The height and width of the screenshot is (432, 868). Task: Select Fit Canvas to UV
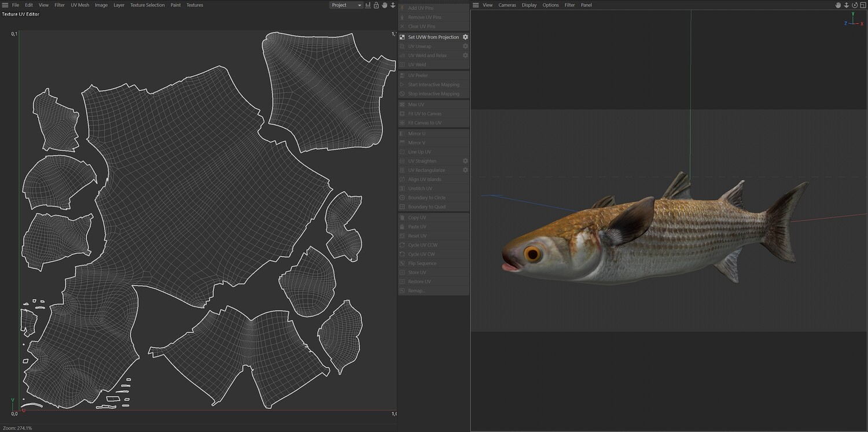(x=433, y=123)
